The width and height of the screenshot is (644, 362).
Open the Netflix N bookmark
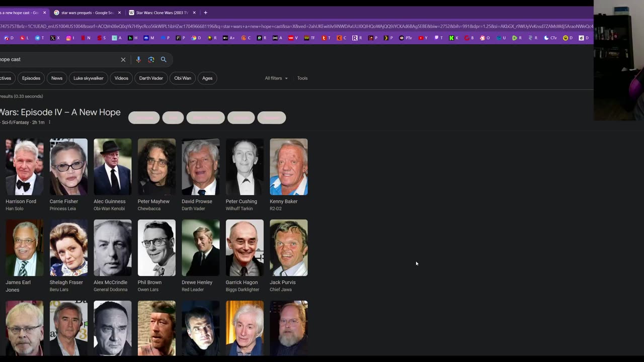86,38
